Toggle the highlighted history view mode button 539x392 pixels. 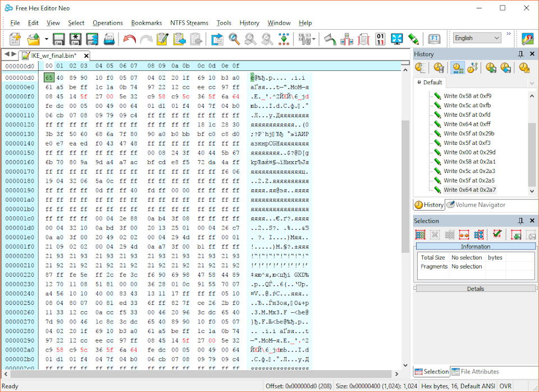[456, 68]
